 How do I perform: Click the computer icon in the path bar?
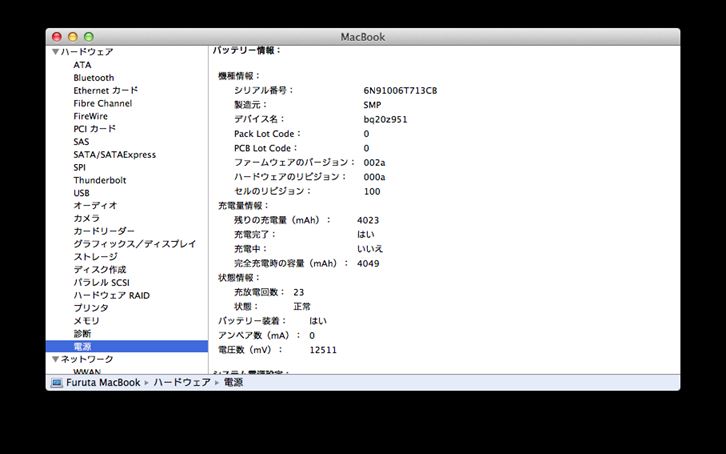point(56,383)
